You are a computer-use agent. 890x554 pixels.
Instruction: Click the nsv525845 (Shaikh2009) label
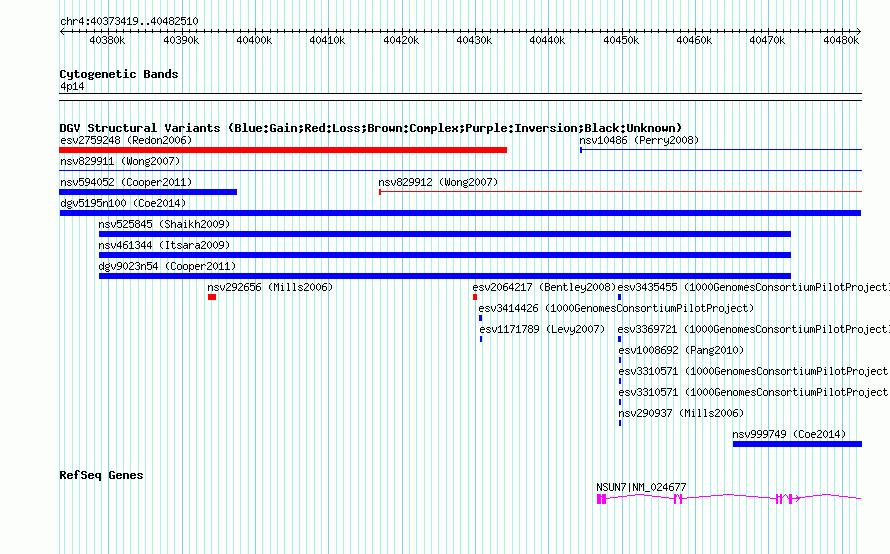point(164,224)
